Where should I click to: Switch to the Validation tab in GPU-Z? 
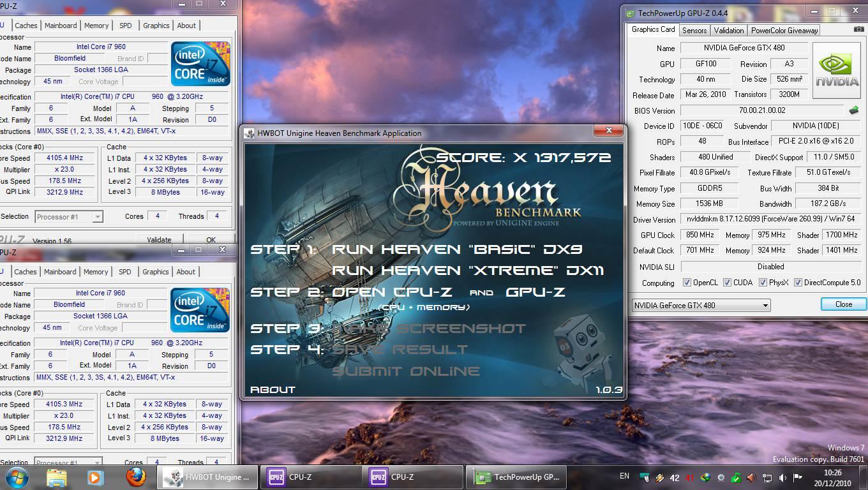coord(729,31)
